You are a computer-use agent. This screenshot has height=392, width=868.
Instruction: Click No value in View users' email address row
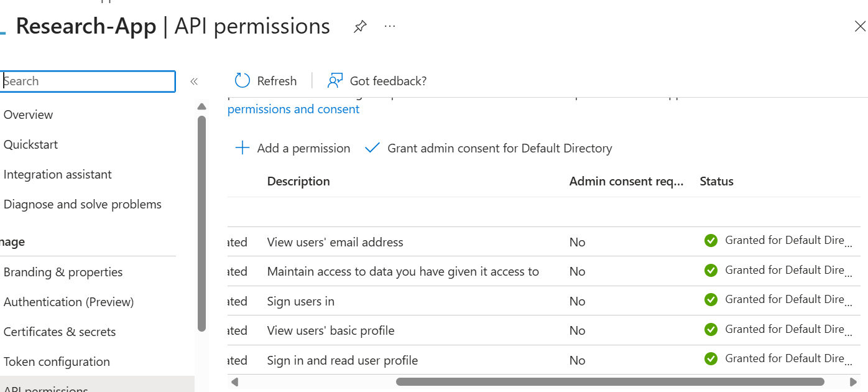577,242
